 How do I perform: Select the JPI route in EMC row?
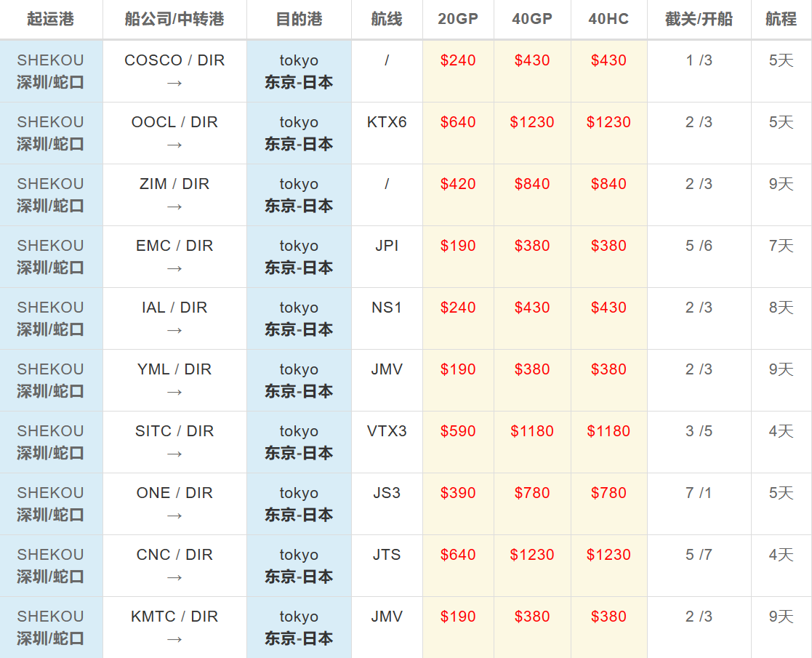tap(387, 246)
